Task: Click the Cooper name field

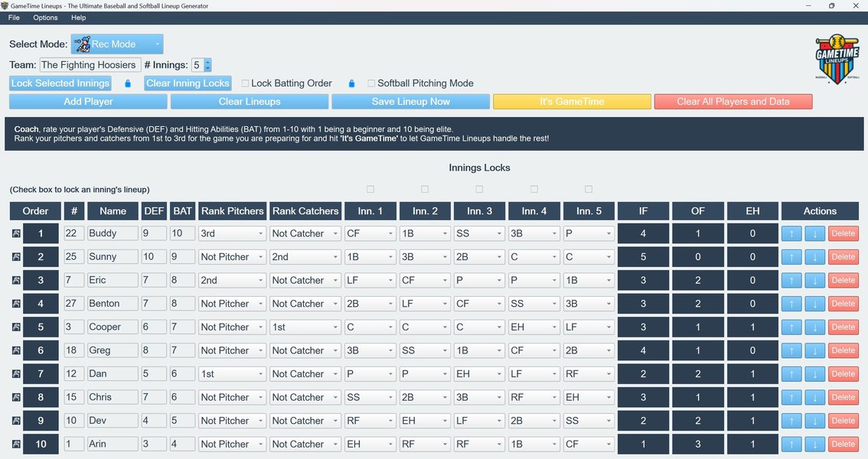Action: coord(113,327)
